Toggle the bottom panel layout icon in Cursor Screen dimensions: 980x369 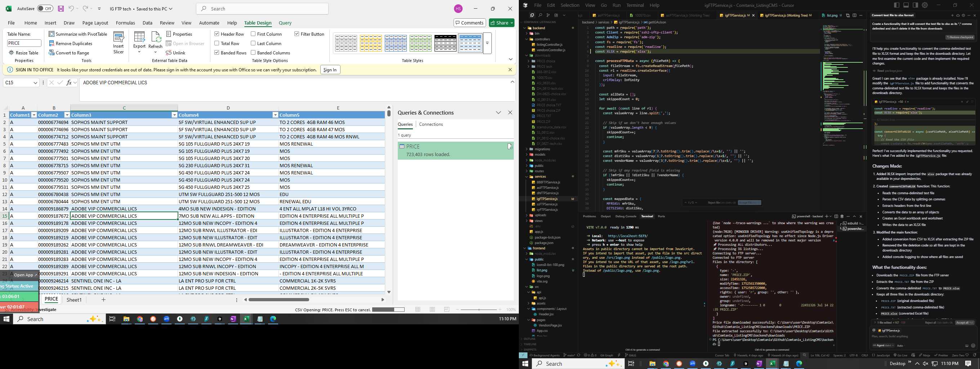pyautogui.click(x=906, y=5)
